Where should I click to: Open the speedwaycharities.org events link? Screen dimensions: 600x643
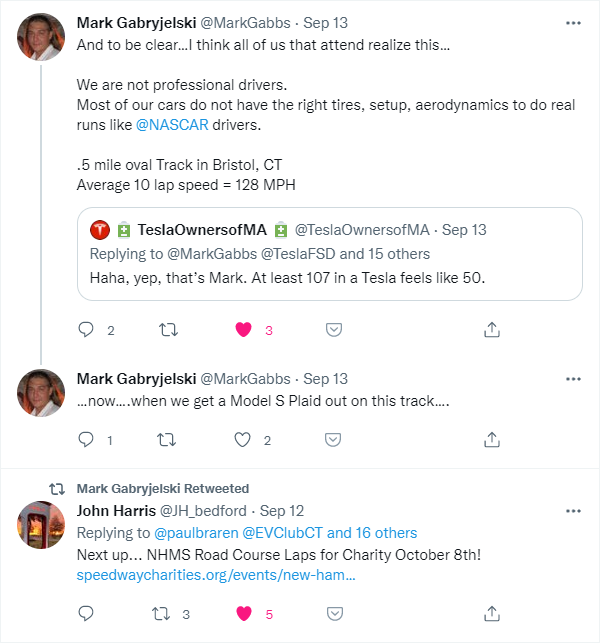coord(216,575)
